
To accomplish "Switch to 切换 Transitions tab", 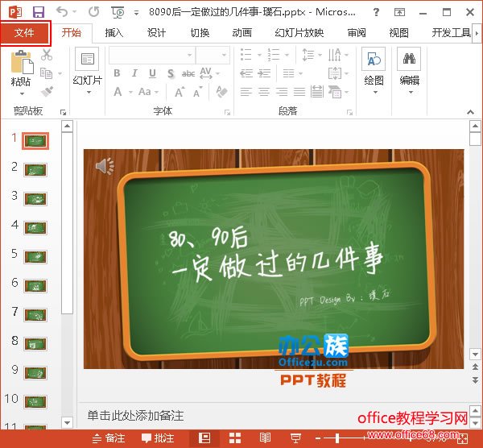I will [x=200, y=32].
